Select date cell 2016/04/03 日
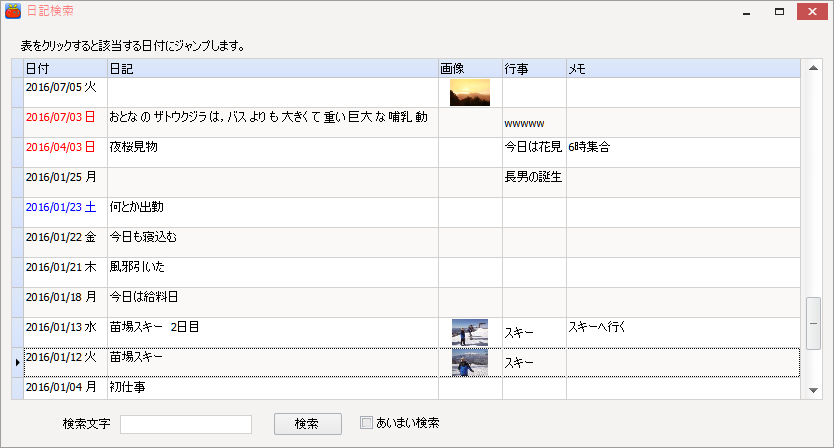Screen dimensions: 834x448 point(65,153)
